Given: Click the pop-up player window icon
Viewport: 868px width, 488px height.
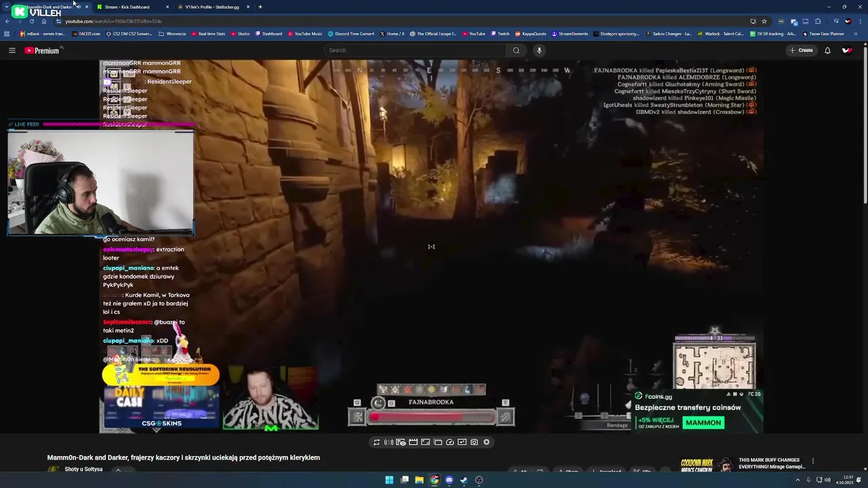Looking at the screenshot, I should tap(437, 442).
